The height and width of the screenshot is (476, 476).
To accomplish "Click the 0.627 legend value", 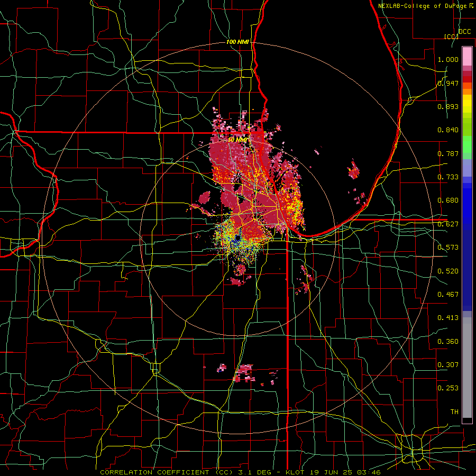I will pyautogui.click(x=448, y=224).
